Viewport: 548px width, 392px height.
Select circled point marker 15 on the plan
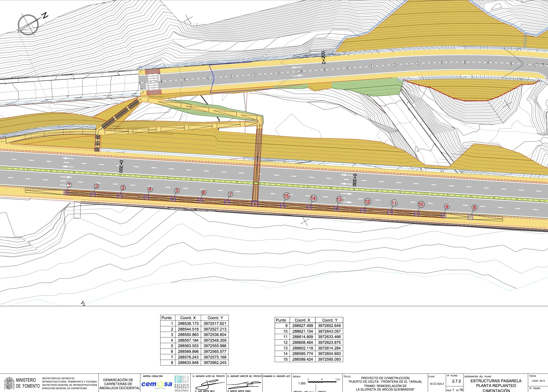[286, 196]
